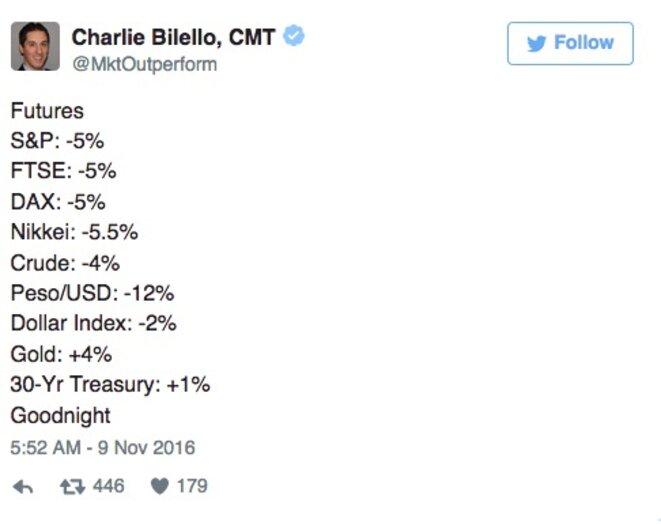Click the Twitter bird icon in Follow

pyautogui.click(x=537, y=43)
